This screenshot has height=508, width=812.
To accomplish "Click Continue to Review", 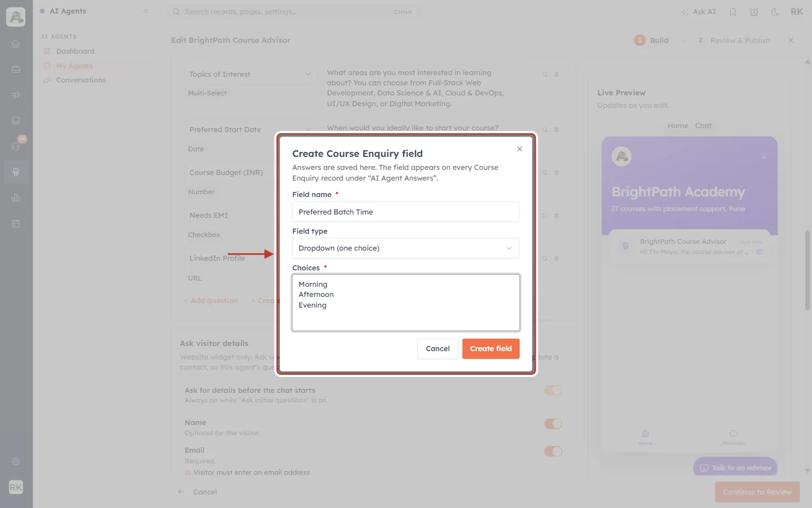I will [757, 492].
